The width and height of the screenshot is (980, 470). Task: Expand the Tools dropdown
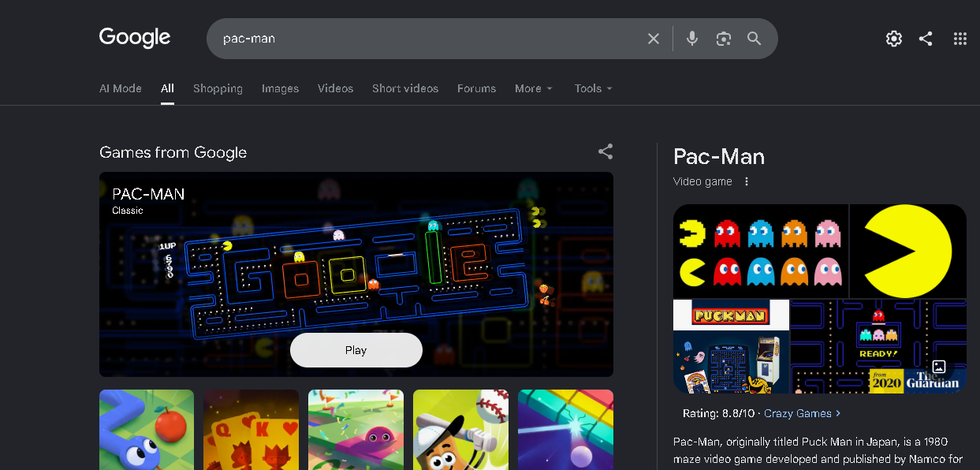594,88
